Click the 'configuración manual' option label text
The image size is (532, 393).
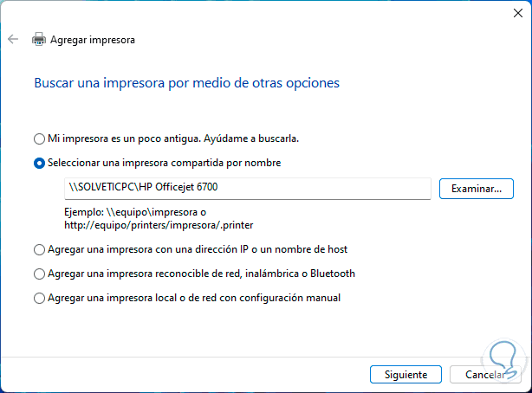pyautogui.click(x=284, y=299)
